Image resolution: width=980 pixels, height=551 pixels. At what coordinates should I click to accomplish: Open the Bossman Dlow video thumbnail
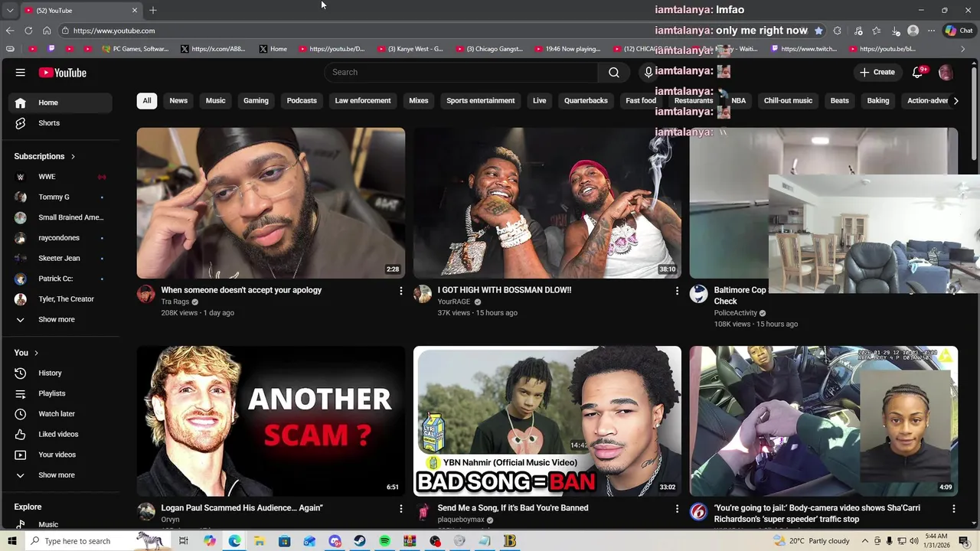coord(547,203)
